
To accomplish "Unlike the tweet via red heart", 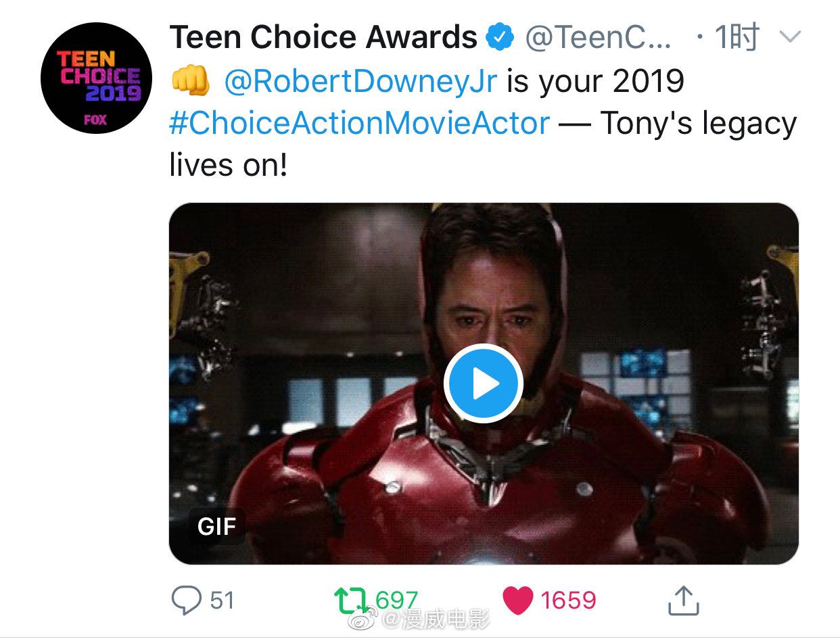I will pyautogui.click(x=518, y=600).
